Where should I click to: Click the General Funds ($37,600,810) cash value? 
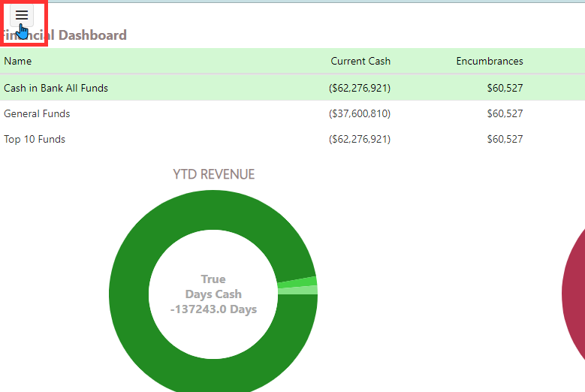pos(359,113)
